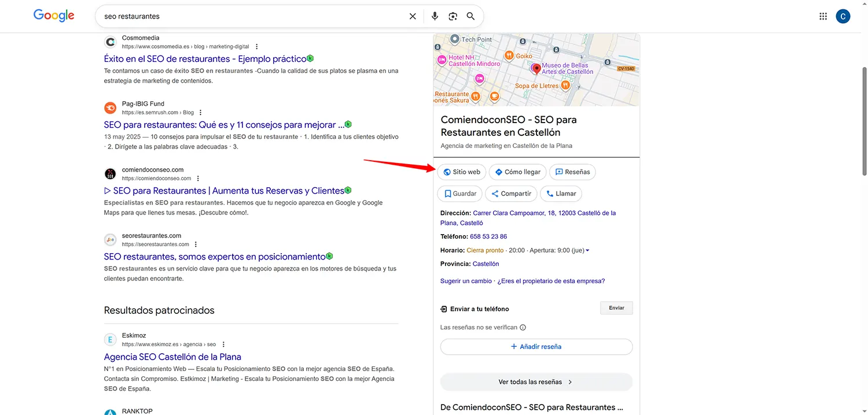The height and width of the screenshot is (415, 868).
Task: Click the comiendoconseo.com favicon
Action: (110, 174)
